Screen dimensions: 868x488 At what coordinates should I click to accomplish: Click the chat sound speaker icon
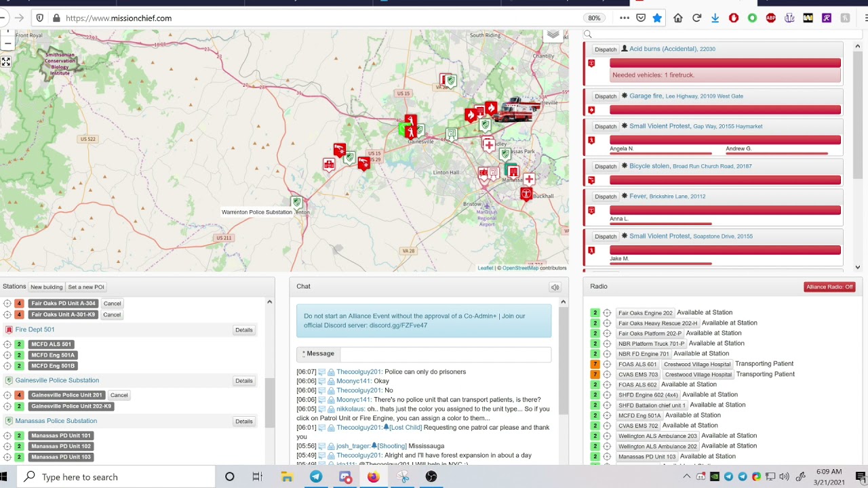(x=555, y=287)
